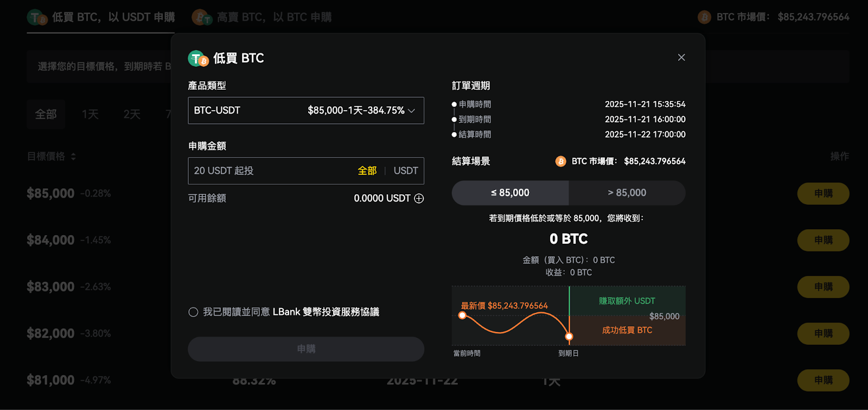Screen dimensions: 868x410
Task: Click the USDT-BTC coin icon in dialog header
Action: pyautogui.click(x=198, y=59)
